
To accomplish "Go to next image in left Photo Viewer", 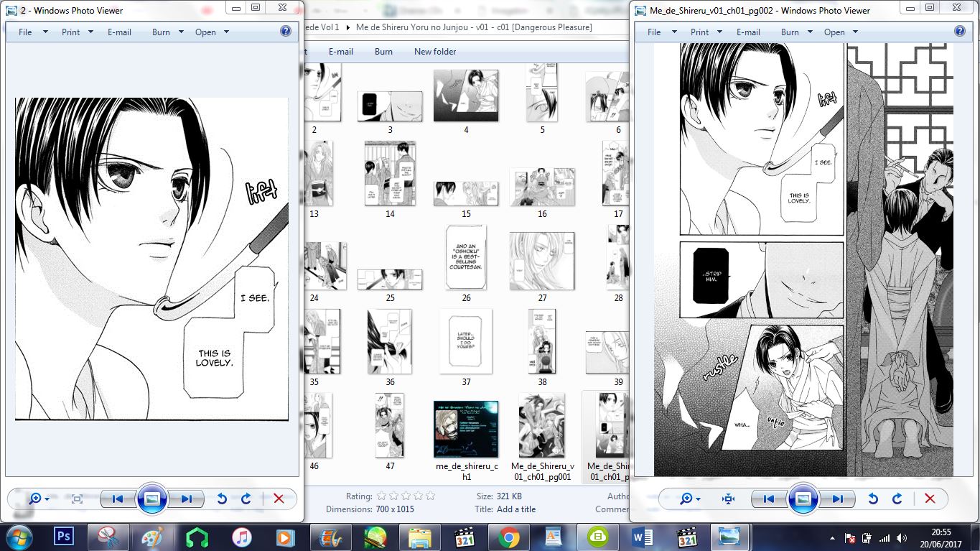I will pyautogui.click(x=187, y=499).
